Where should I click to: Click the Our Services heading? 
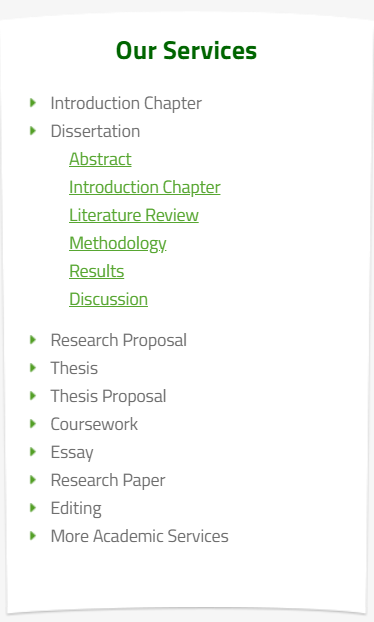tap(186, 51)
